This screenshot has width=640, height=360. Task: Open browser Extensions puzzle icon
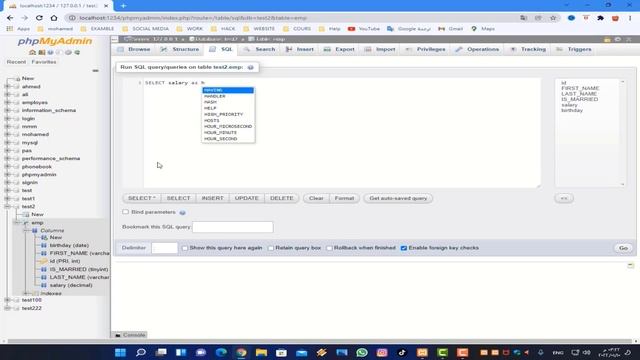pyautogui.click(x=600, y=18)
